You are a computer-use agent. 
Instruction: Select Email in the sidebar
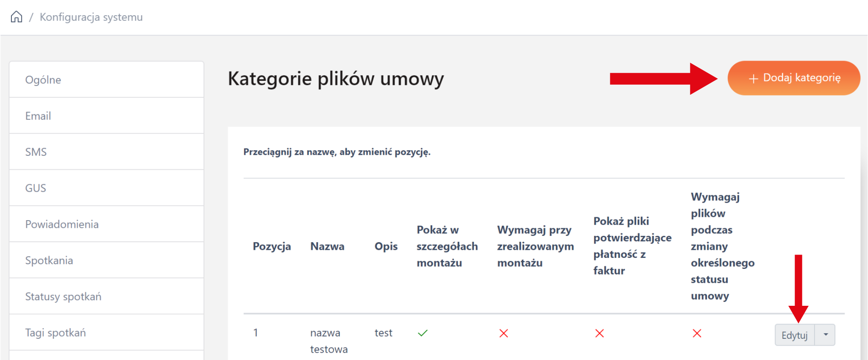click(38, 116)
